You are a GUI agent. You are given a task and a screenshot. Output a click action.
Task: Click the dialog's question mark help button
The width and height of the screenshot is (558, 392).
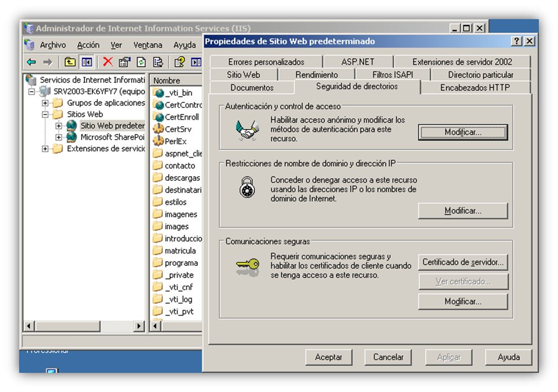coord(516,41)
